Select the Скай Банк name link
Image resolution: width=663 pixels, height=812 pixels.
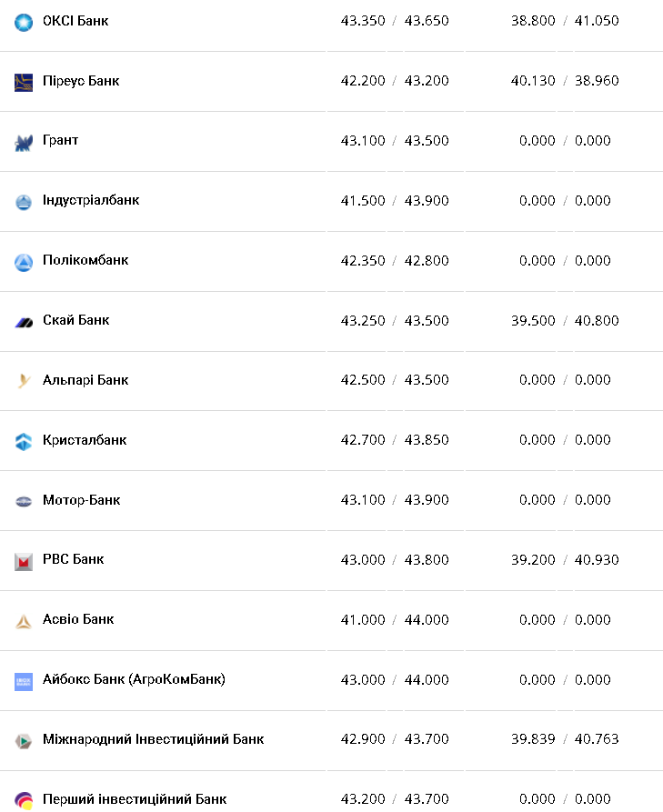click(x=76, y=320)
